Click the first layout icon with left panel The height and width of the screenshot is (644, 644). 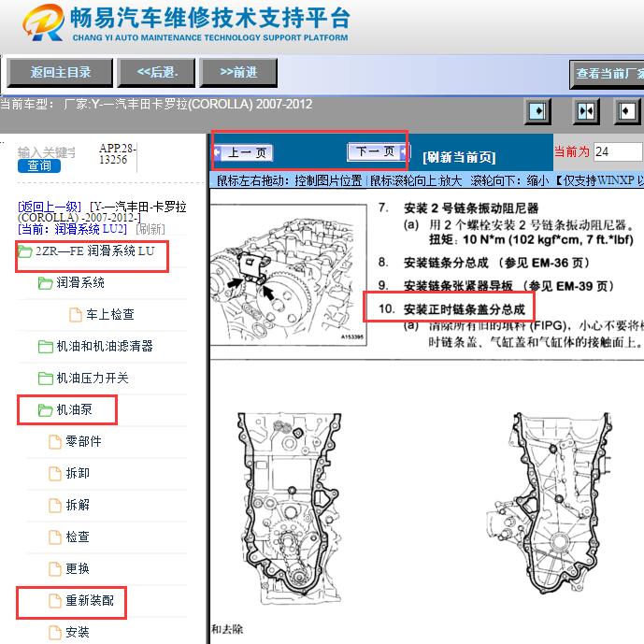(x=537, y=111)
